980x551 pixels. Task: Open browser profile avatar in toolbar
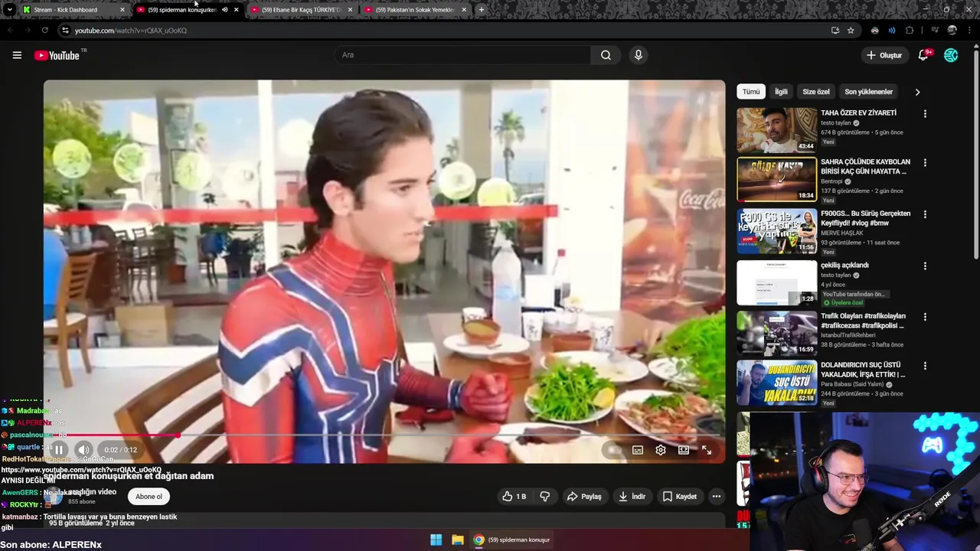(952, 31)
